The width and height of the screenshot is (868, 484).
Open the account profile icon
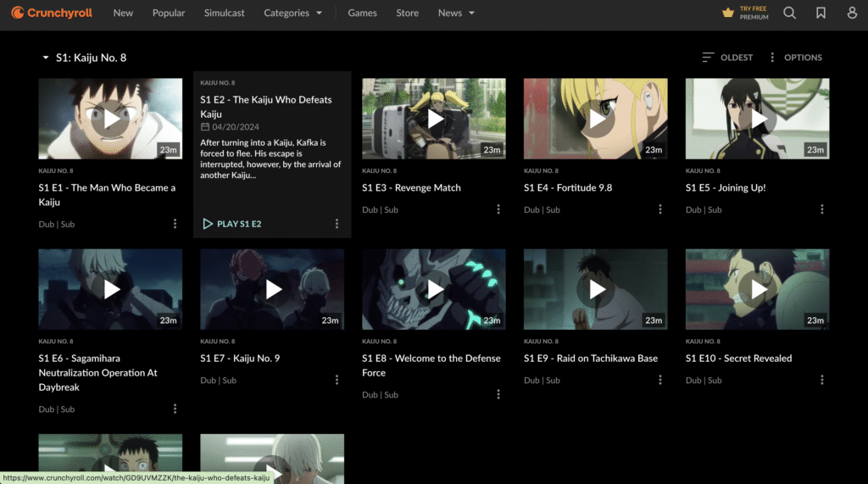coord(852,13)
